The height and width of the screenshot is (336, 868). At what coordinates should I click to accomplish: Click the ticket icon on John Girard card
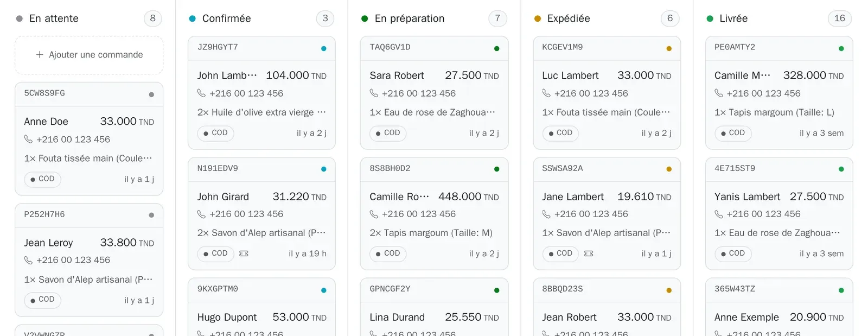[x=244, y=253]
